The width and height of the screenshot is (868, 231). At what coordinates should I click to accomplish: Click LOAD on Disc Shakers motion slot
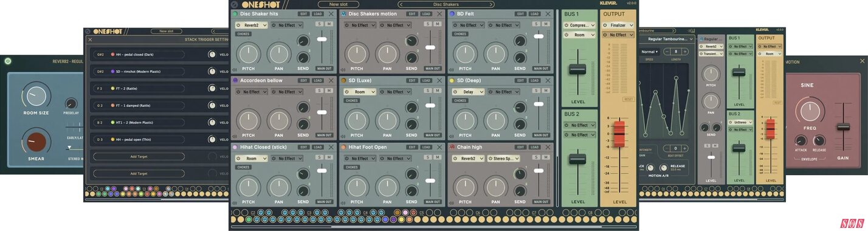[426, 14]
